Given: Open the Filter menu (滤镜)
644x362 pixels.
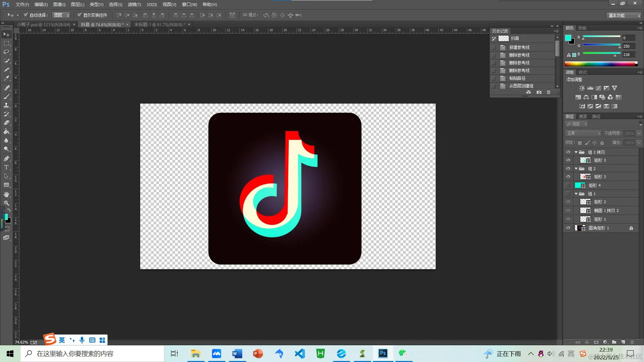Looking at the screenshot, I should click(x=134, y=4).
